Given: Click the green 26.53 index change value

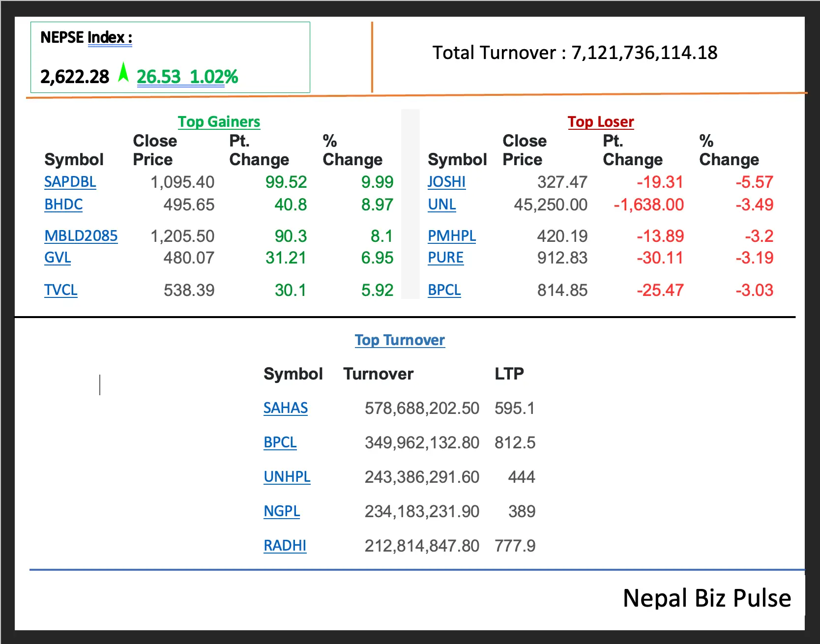Looking at the screenshot, I should pyautogui.click(x=158, y=77).
